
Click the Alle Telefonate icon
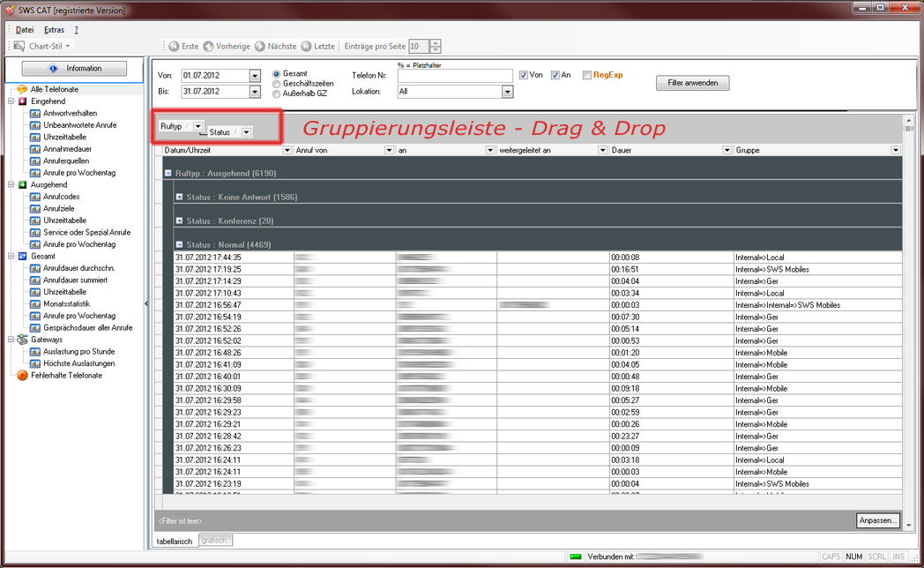[22, 90]
